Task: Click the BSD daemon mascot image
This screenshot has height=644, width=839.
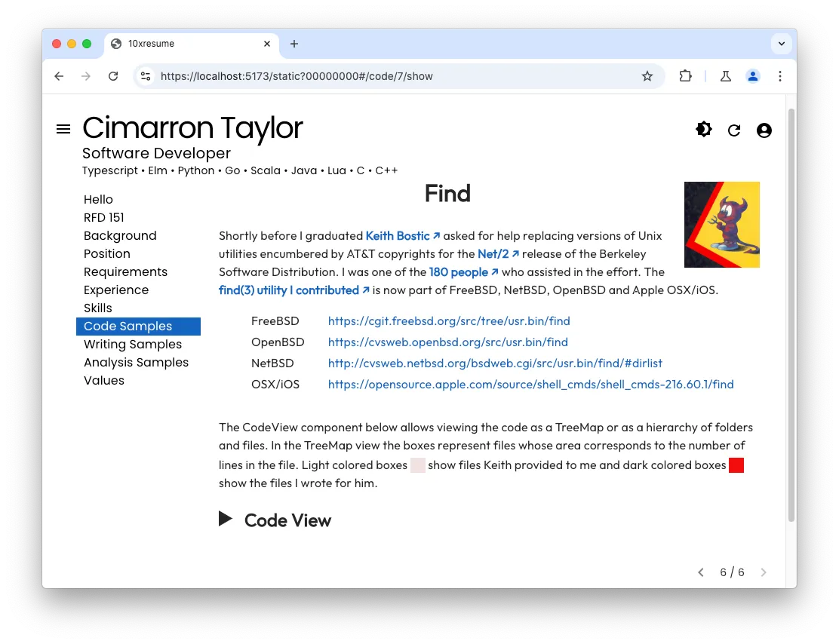Action: (x=721, y=225)
